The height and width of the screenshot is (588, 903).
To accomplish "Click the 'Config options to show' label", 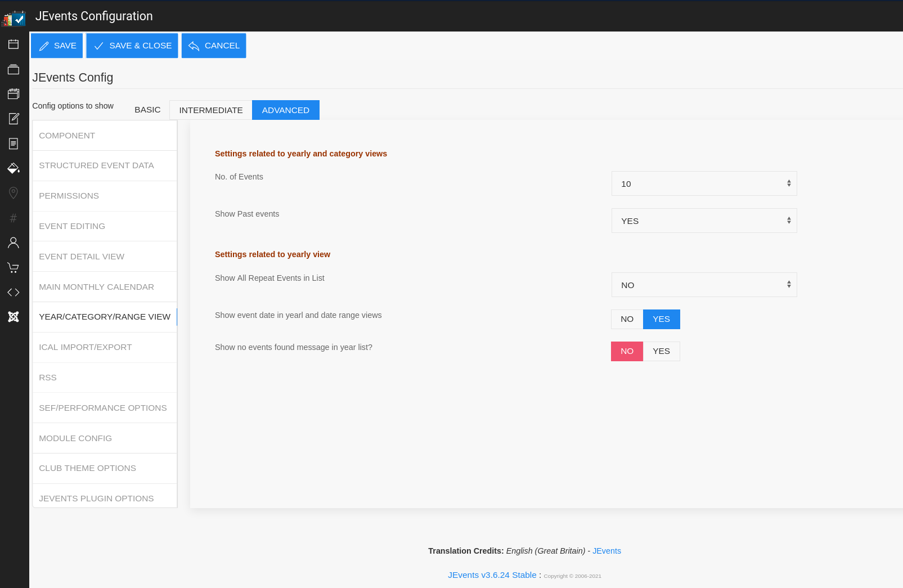I will click(x=73, y=106).
